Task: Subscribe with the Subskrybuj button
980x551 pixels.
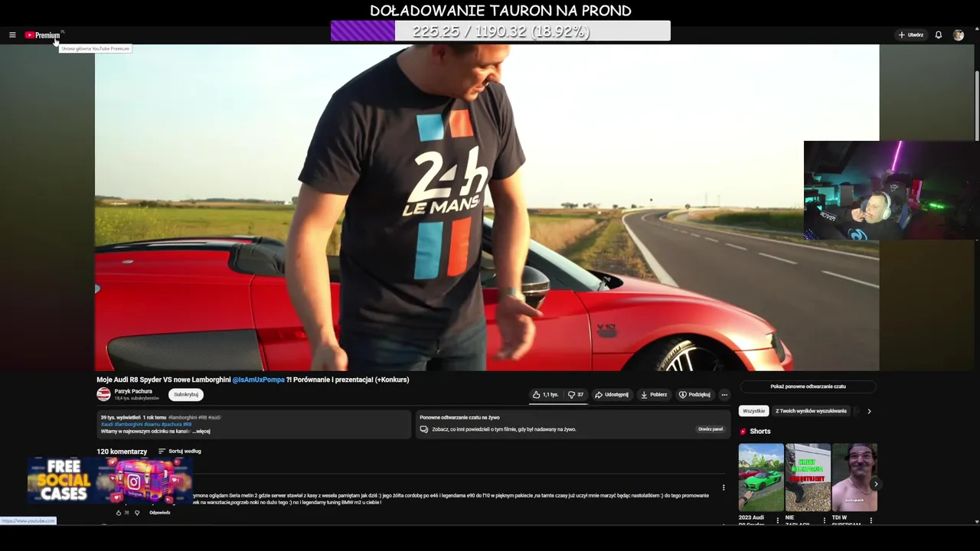Action: pyautogui.click(x=186, y=395)
